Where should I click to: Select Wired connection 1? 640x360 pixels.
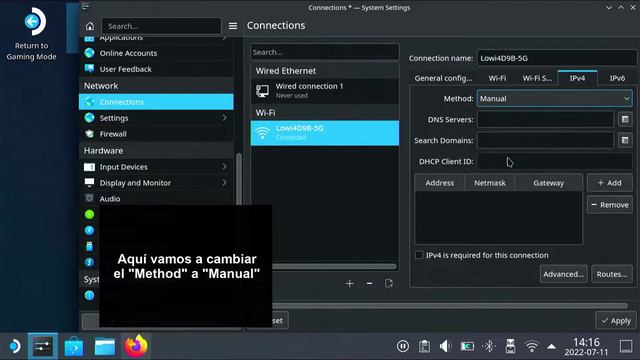(325, 91)
